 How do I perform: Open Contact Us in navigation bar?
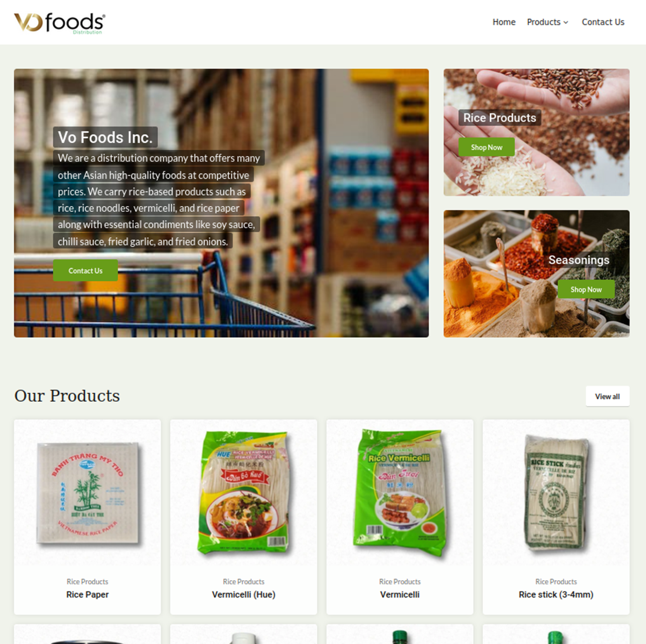[603, 22]
